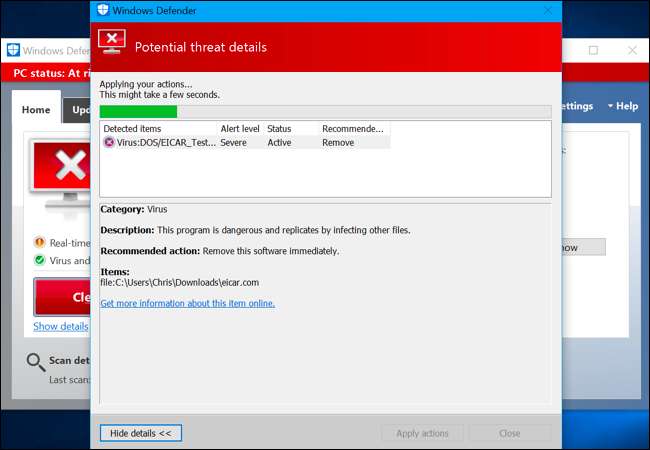
Task: Click the virus icon beside EICAR_Test entry
Action: tap(109, 143)
